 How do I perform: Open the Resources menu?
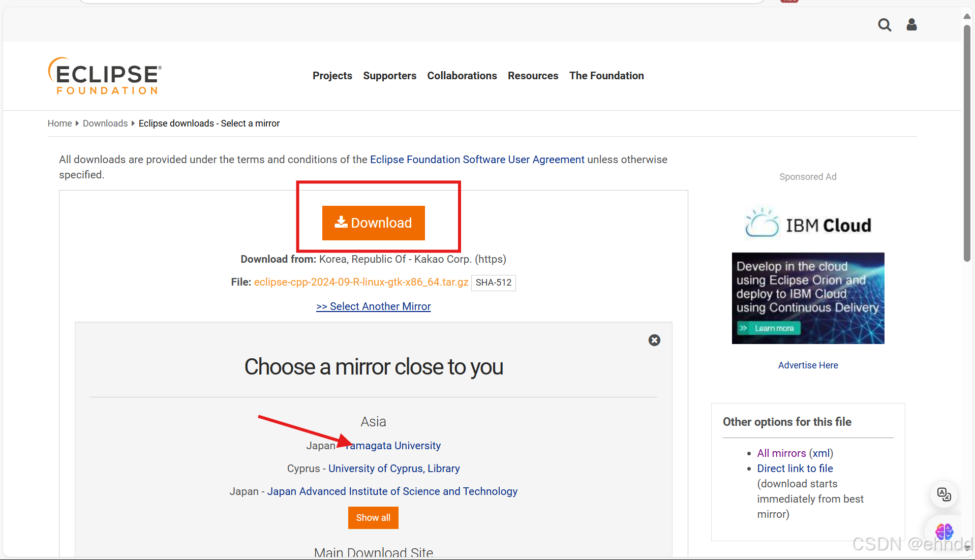point(533,76)
